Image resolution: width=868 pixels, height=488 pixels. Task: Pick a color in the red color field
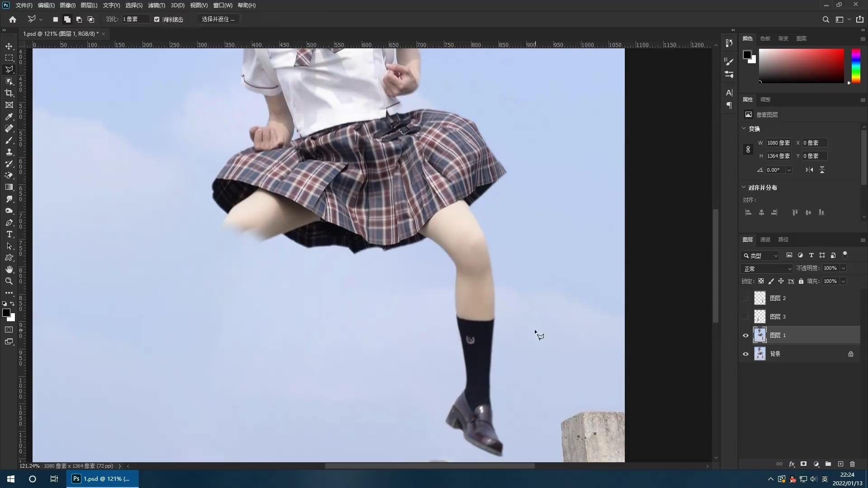(801, 66)
